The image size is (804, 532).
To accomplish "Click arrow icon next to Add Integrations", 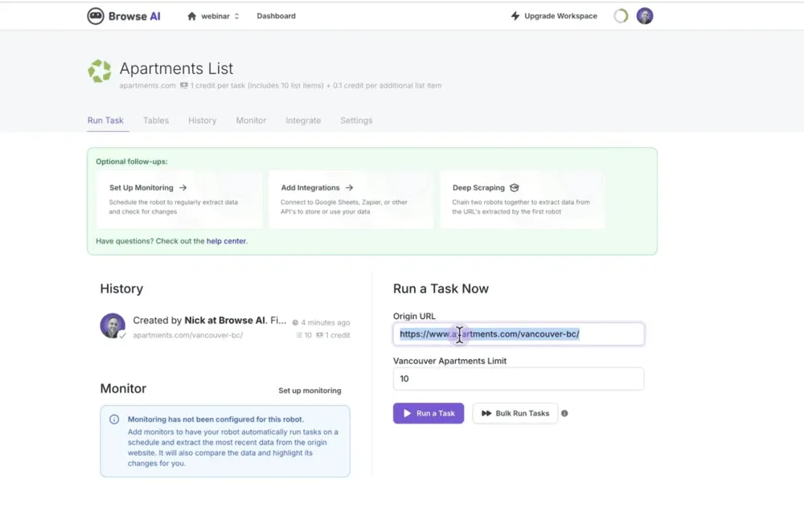I will [349, 187].
